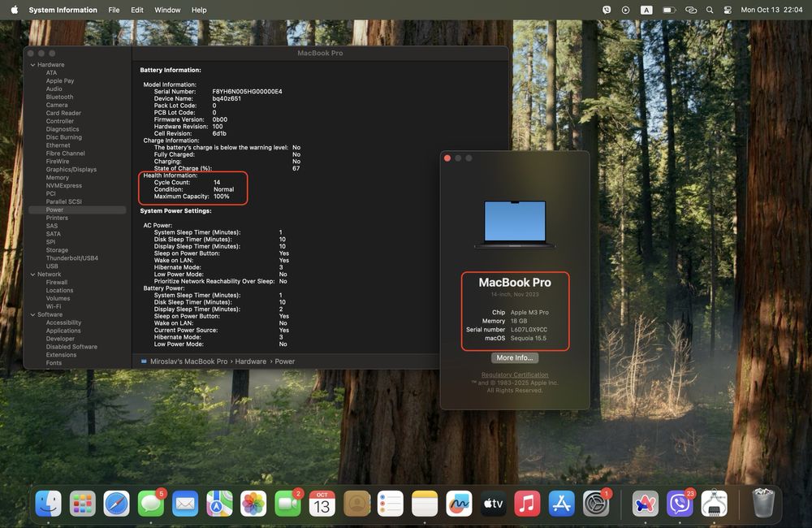Click the input source A indicator
The width and height of the screenshot is (812, 528).
tap(646, 9)
